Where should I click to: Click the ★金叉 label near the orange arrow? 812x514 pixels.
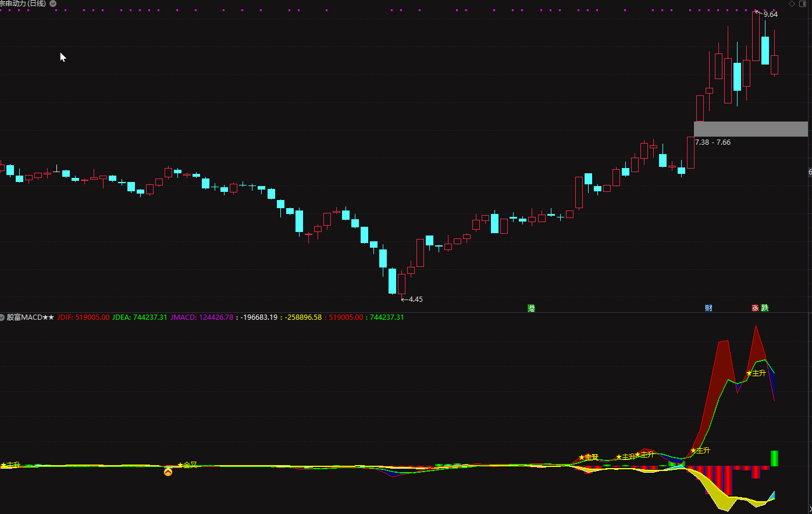tap(187, 465)
